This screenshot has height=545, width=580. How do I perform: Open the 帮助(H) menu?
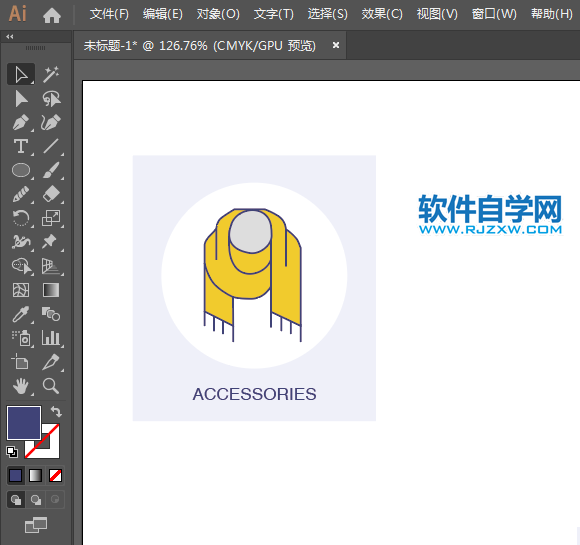click(552, 14)
